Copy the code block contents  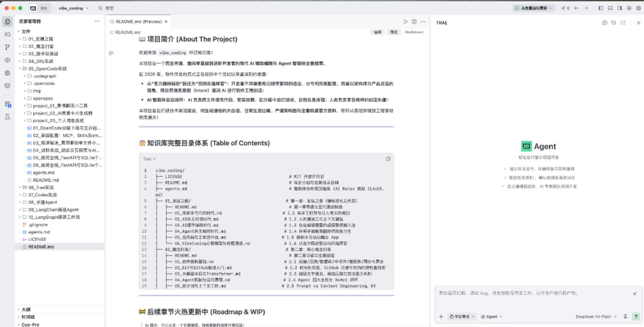point(388,159)
